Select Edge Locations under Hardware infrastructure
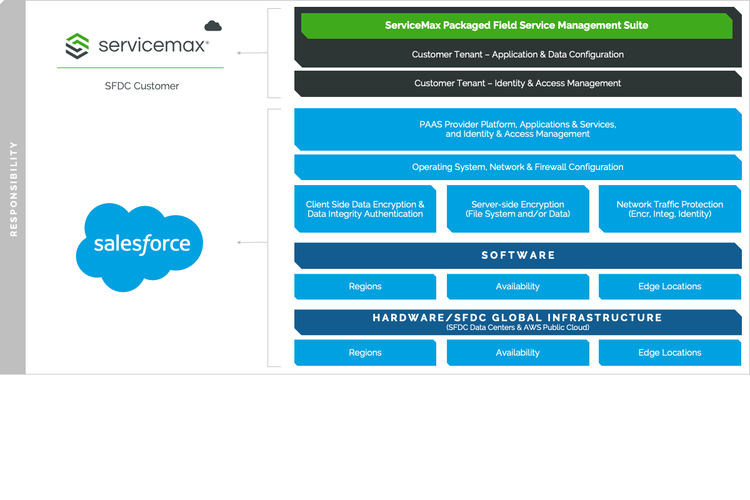The image size is (750, 500). (669, 352)
